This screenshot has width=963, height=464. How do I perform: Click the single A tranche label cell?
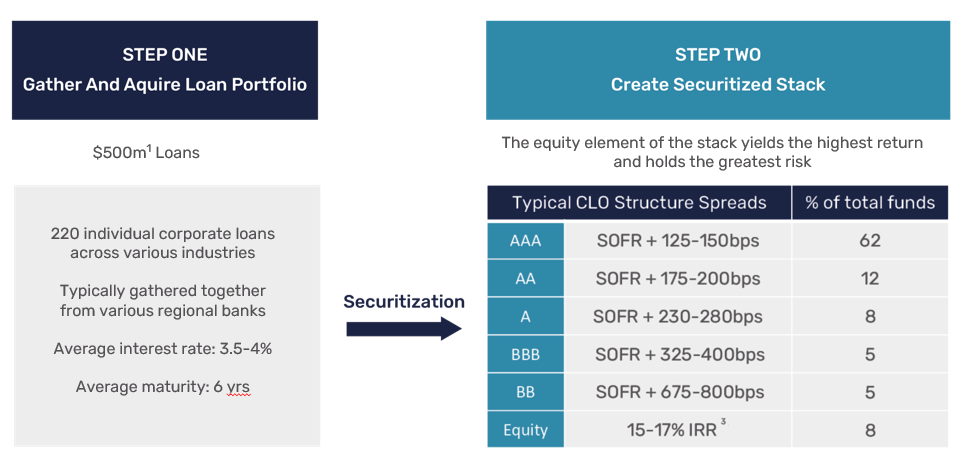coord(525,317)
